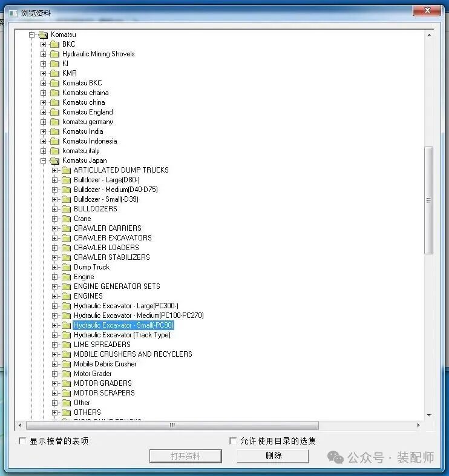Screen dimensions: 449x476
Task: Click the 删除 button
Action: point(273,455)
